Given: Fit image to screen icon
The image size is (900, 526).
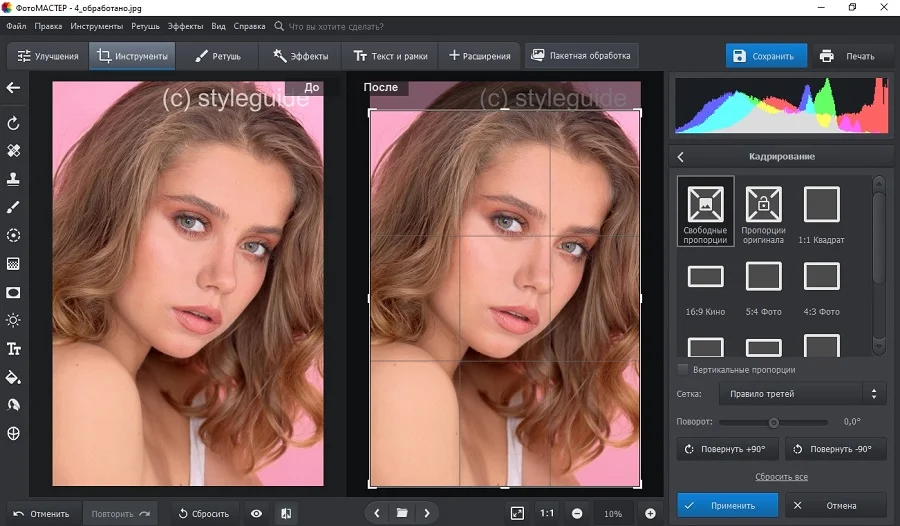Looking at the screenshot, I should tap(517, 513).
